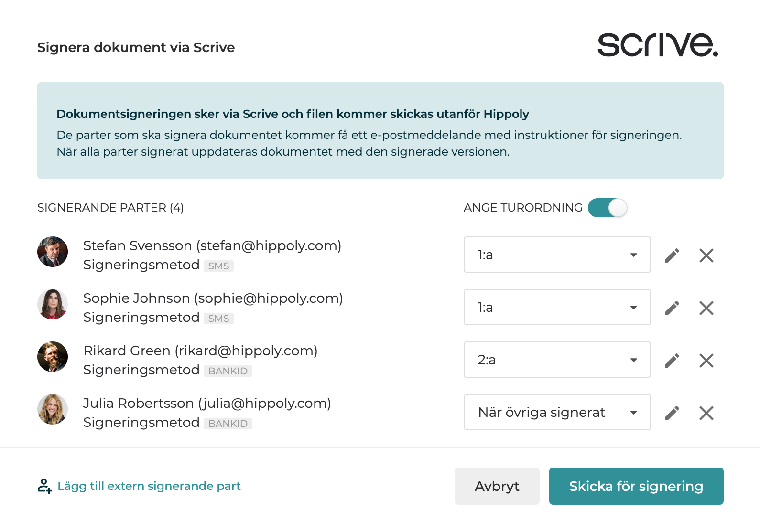Click Julia Robertsson's avatar picture

click(53, 409)
